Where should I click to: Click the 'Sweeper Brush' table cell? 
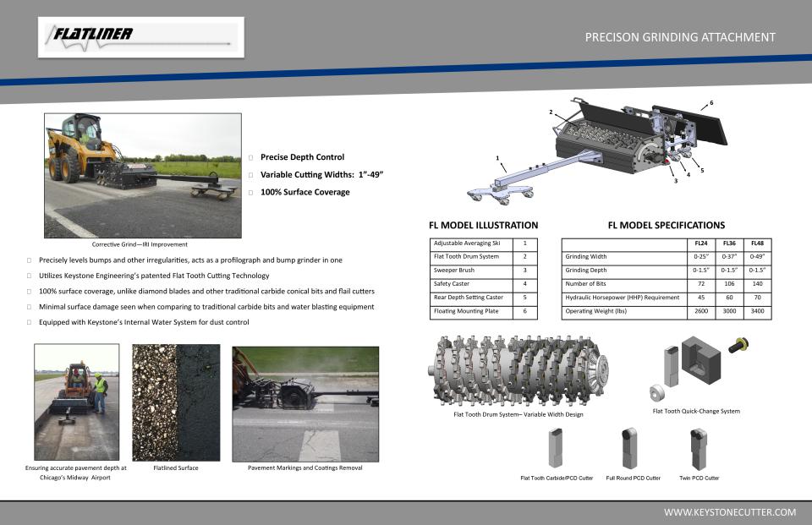pos(471,271)
